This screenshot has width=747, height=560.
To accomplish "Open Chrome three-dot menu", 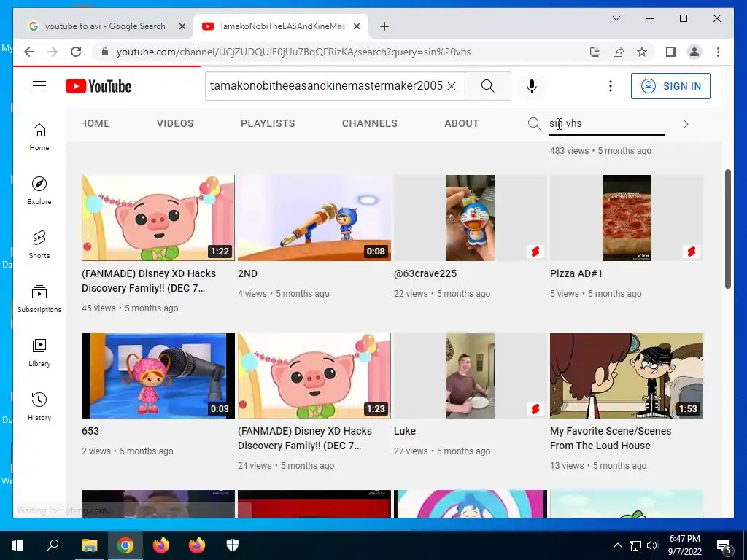I will click(x=718, y=52).
